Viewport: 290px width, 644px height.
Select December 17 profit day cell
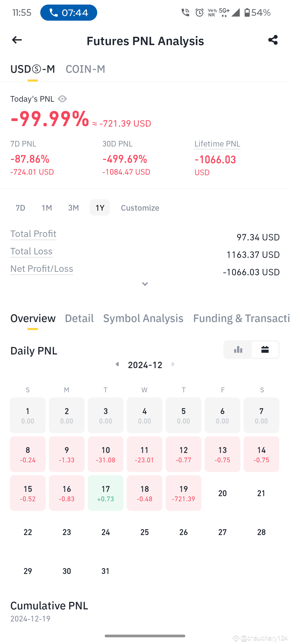coord(106,493)
